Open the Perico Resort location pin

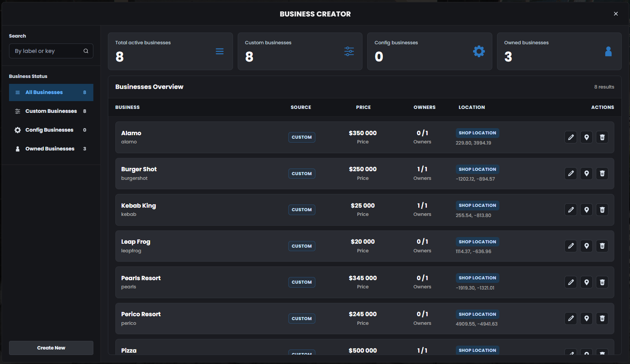click(586, 319)
